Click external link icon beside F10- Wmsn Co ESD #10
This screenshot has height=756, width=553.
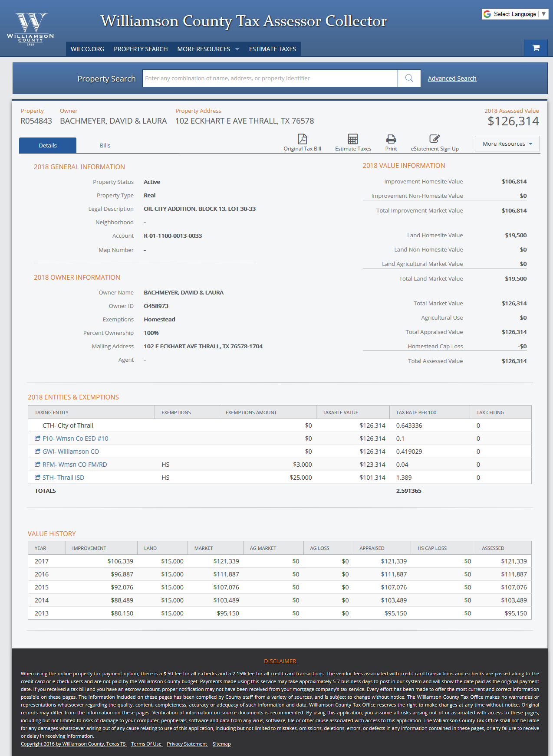pyautogui.click(x=37, y=439)
